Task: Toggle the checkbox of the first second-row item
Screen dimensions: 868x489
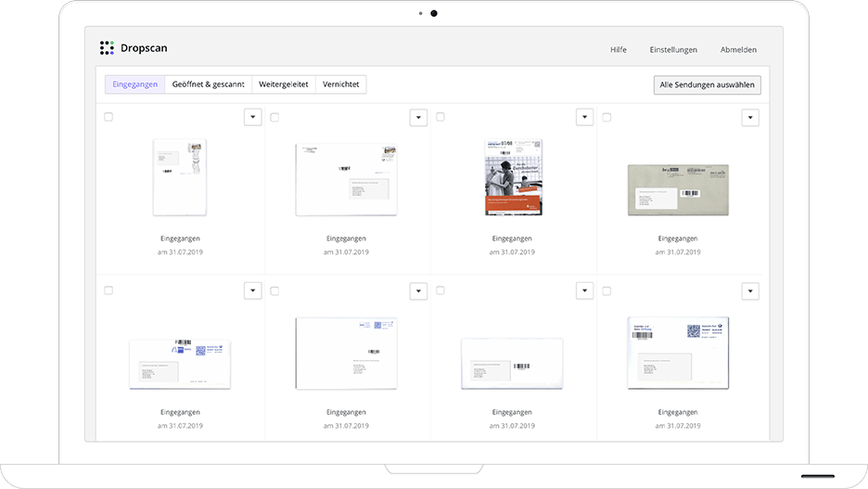Action: pyautogui.click(x=108, y=290)
